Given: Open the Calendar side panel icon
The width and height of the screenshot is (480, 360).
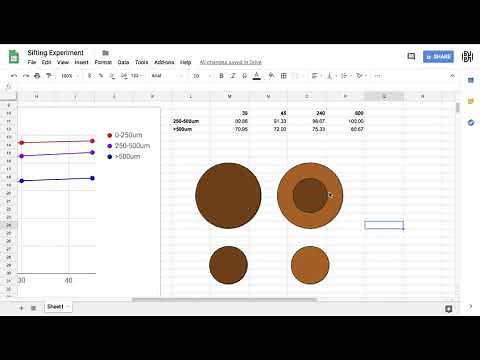Looking at the screenshot, I should [x=471, y=80].
